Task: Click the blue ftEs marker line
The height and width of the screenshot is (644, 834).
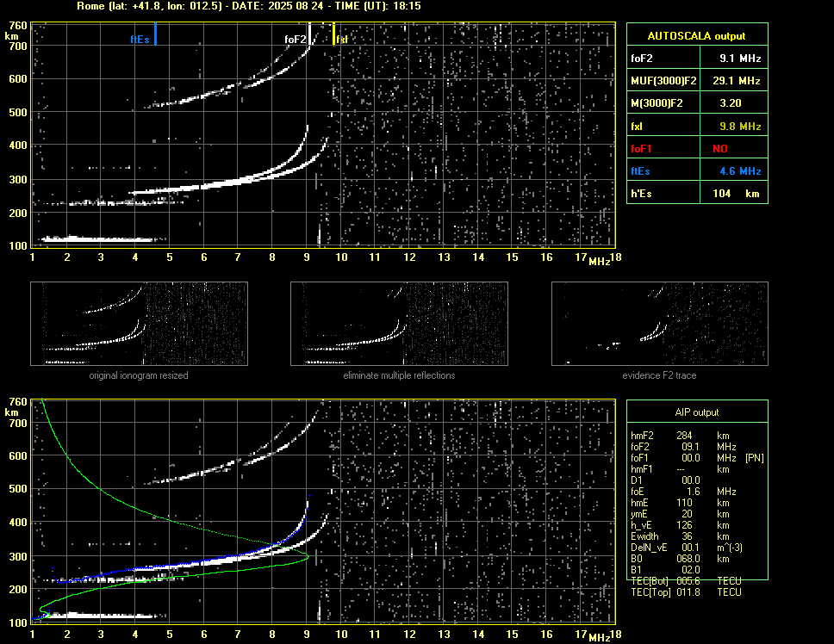Action: [155, 34]
